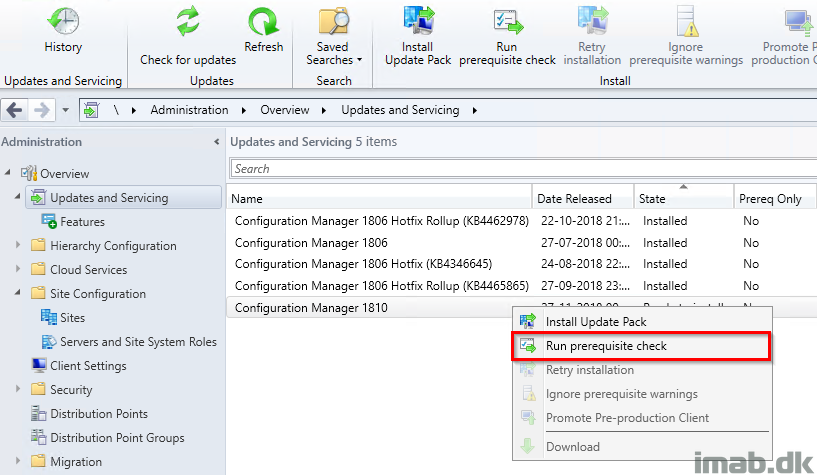Click the Download arrow icon in context menu

click(x=528, y=446)
